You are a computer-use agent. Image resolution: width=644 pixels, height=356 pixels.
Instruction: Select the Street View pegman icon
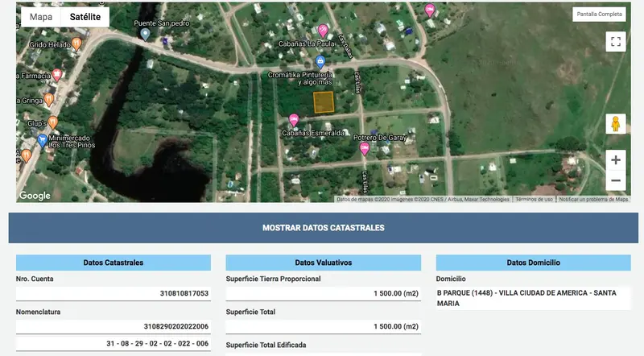pyautogui.click(x=615, y=124)
